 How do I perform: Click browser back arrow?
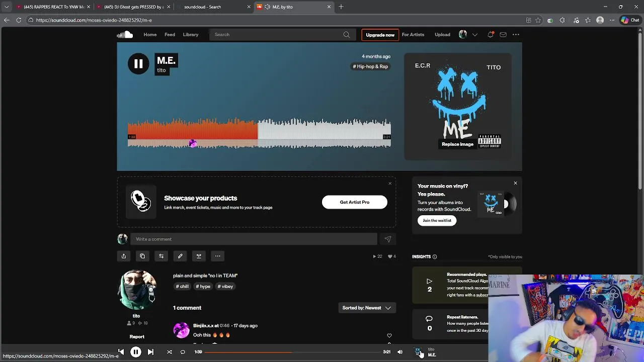[x=7, y=20]
